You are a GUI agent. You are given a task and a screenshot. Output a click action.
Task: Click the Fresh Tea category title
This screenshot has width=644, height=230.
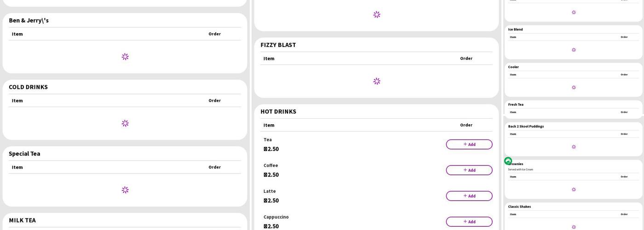(x=516, y=104)
